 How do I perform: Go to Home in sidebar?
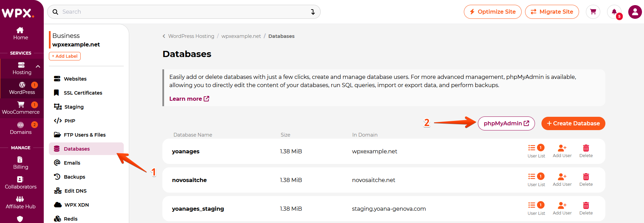(x=21, y=33)
